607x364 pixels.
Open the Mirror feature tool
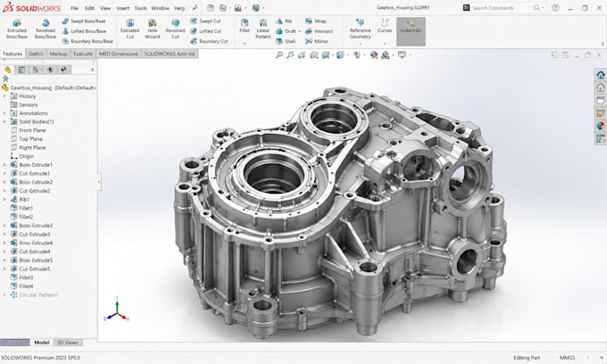(309, 41)
